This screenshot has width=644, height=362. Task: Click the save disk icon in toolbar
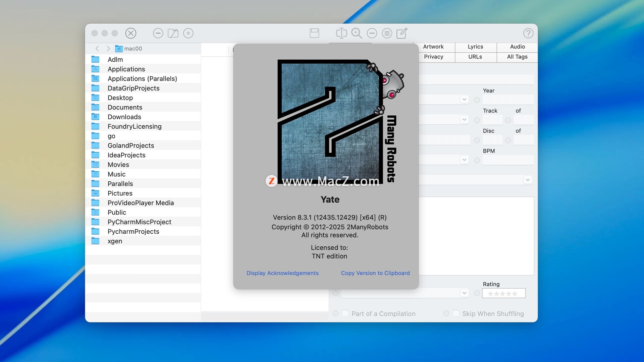(314, 33)
